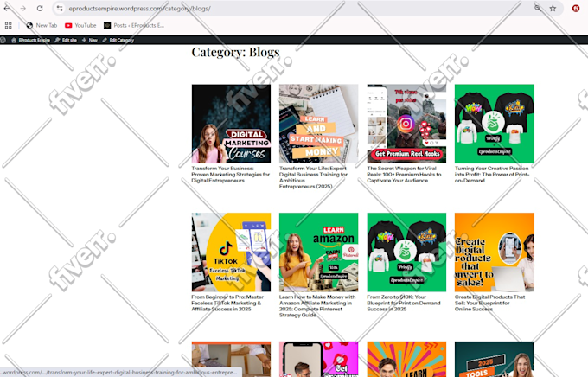Open the 2025 Tools dark green thumbnail
This screenshot has height=377, width=588.
click(495, 359)
